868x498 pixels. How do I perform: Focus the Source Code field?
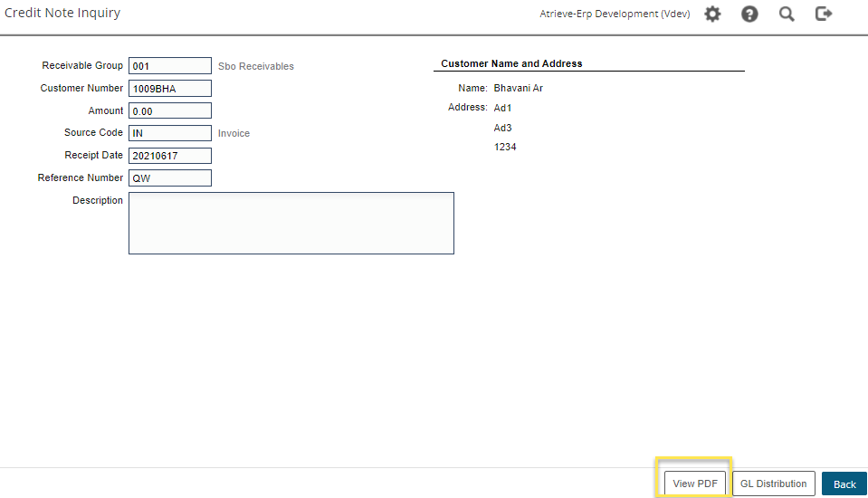tap(170, 133)
